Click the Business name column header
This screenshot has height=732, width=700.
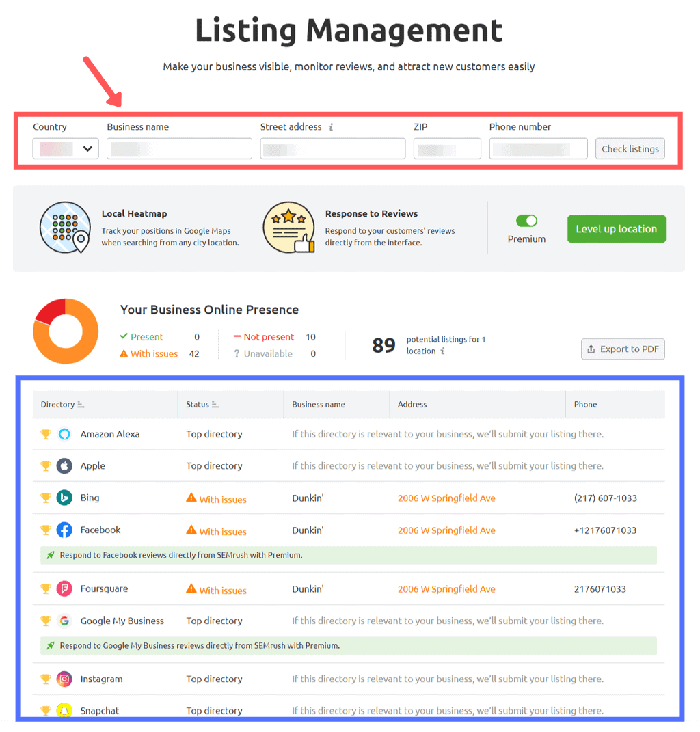(319, 405)
